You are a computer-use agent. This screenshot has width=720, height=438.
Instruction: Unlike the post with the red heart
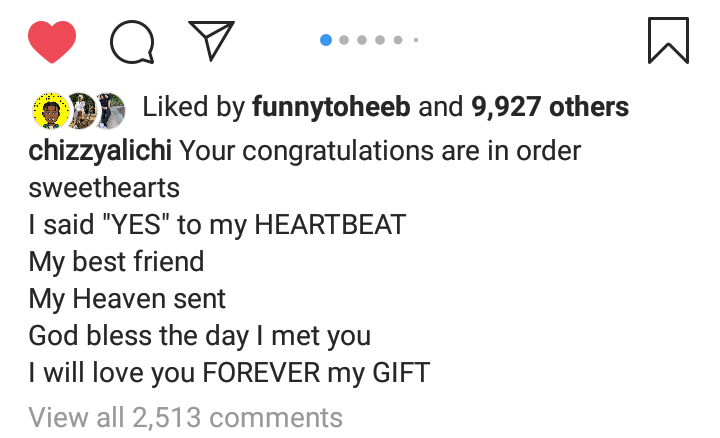click(x=51, y=41)
